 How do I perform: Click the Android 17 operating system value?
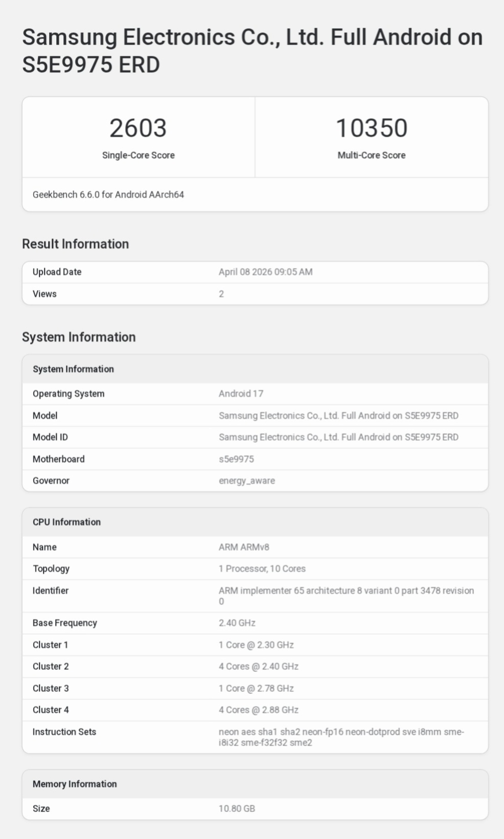pos(241,394)
